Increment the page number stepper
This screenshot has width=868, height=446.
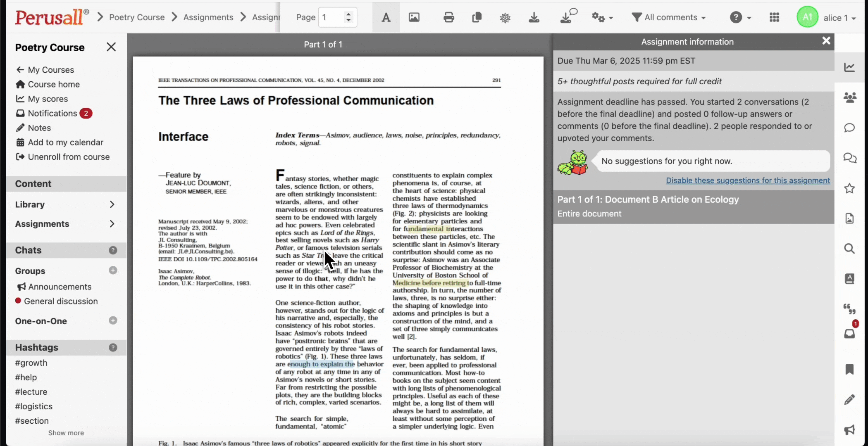(348, 14)
